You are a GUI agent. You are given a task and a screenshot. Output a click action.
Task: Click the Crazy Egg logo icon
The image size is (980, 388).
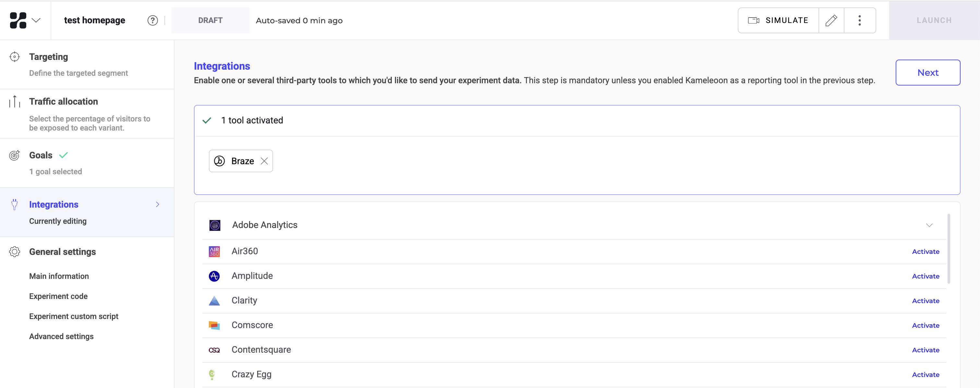pyautogui.click(x=212, y=375)
